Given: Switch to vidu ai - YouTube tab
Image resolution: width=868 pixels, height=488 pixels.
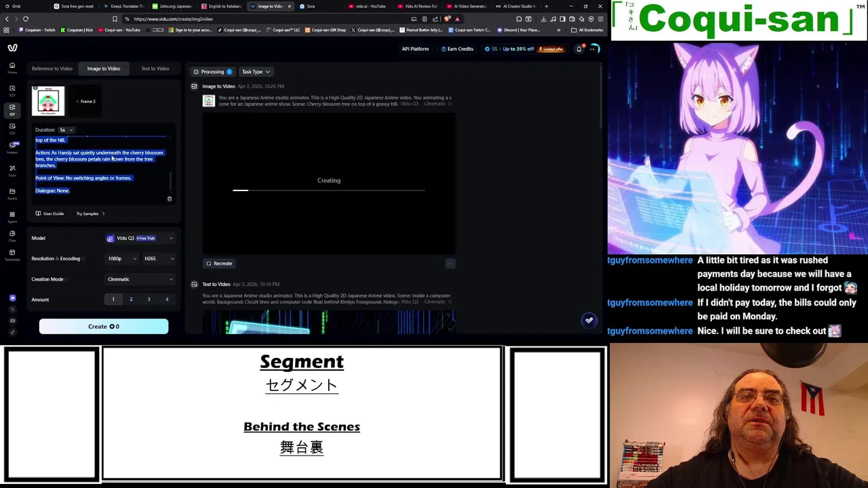Looking at the screenshot, I should coord(367,6).
